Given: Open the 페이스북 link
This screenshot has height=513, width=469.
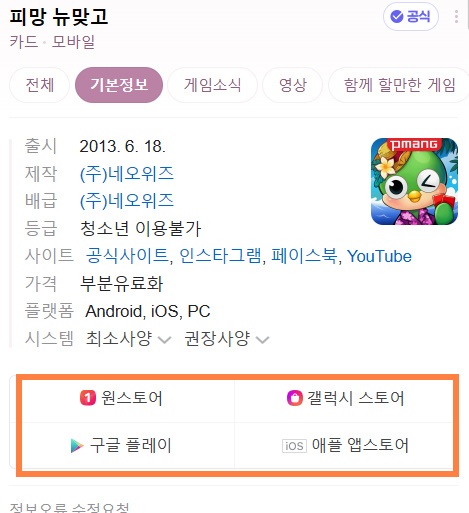Looking at the screenshot, I should 304,256.
